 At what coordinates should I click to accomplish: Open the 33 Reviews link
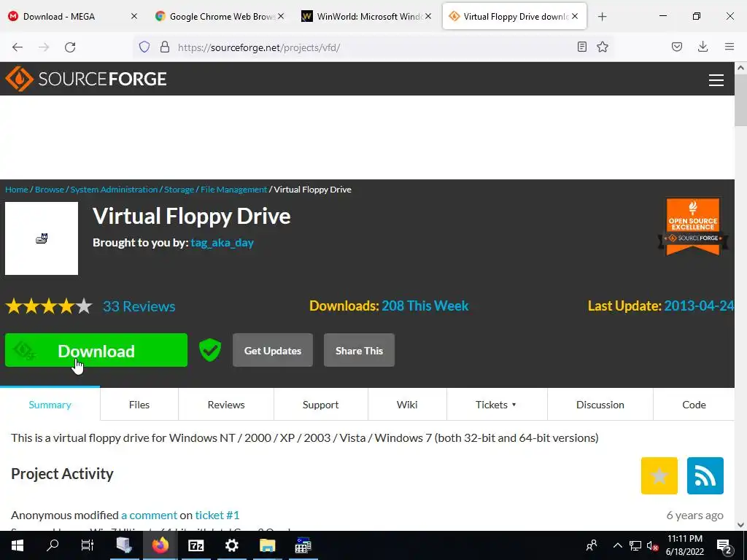pyautogui.click(x=139, y=306)
